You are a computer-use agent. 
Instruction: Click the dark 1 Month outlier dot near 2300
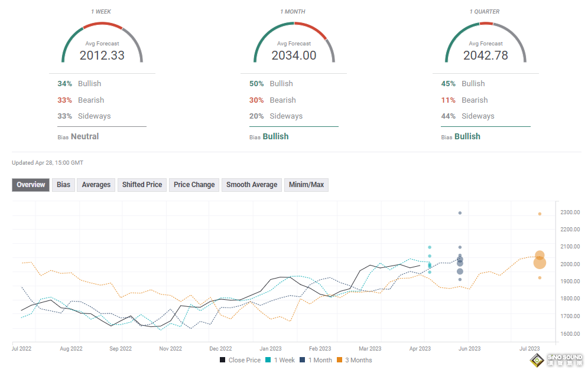pos(460,213)
